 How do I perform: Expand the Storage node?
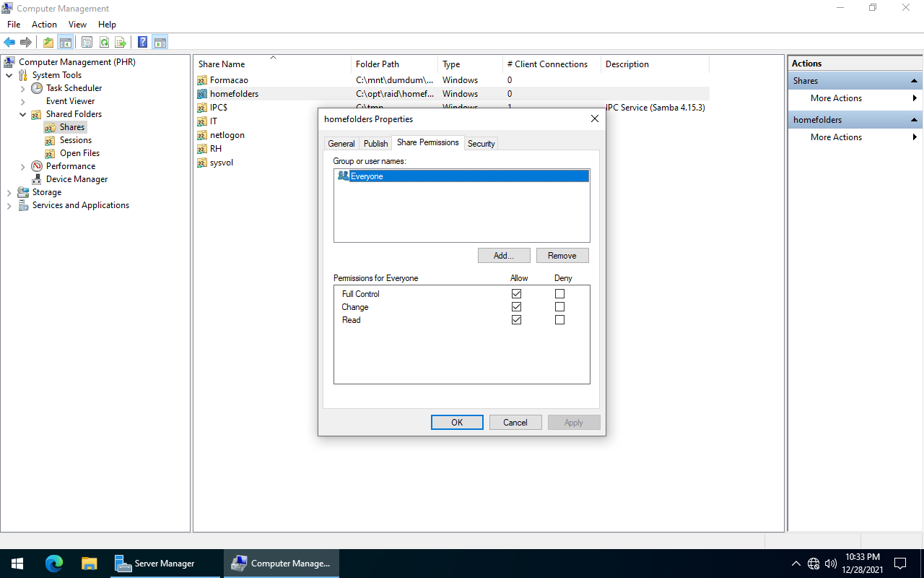pos(9,191)
